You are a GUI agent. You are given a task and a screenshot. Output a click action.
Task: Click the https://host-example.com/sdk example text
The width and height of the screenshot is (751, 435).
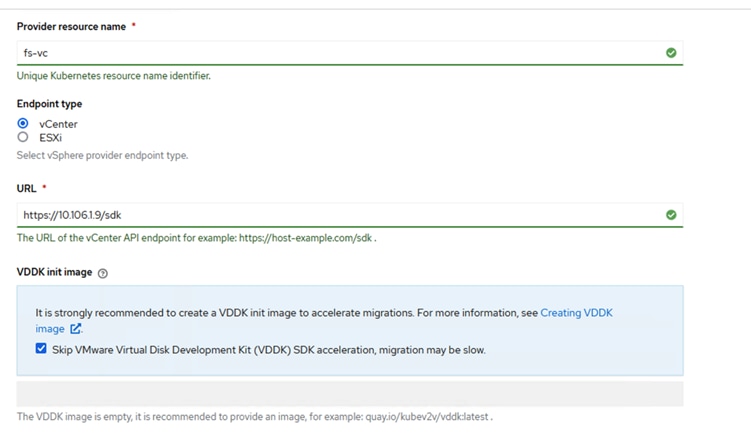pos(305,239)
